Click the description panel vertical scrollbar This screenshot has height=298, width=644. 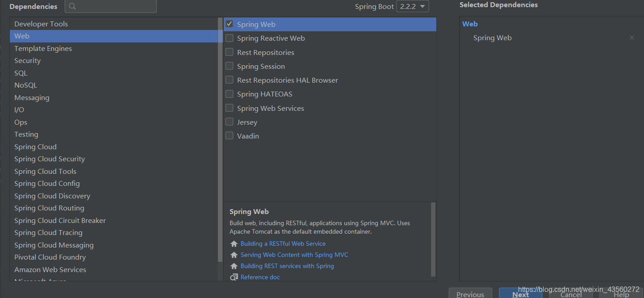[433, 239]
